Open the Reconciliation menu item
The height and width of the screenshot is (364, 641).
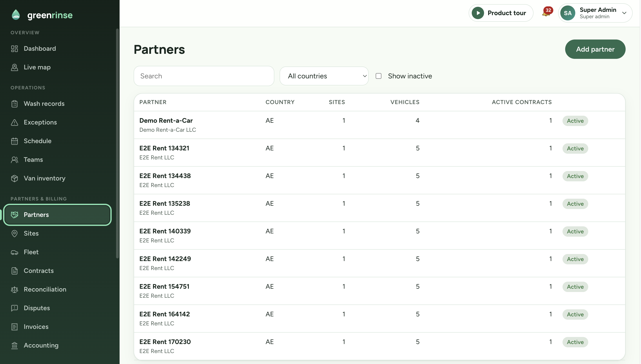(x=57, y=289)
